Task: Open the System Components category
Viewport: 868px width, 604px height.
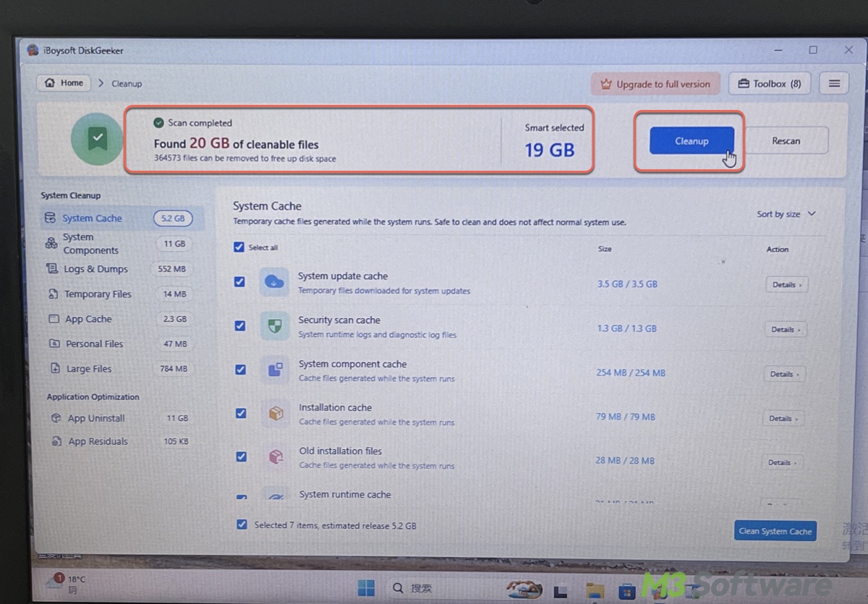Action: click(122, 244)
